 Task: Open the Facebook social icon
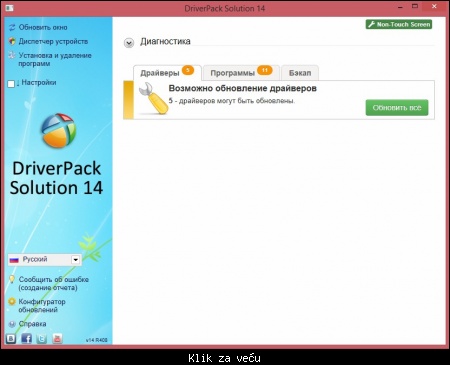(x=27, y=339)
